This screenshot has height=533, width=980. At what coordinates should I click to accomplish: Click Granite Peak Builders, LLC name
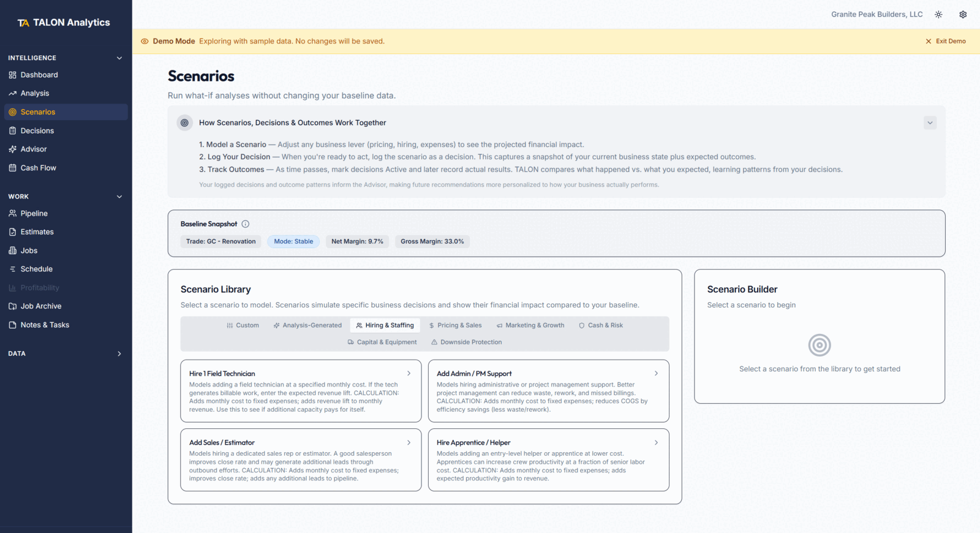click(876, 14)
